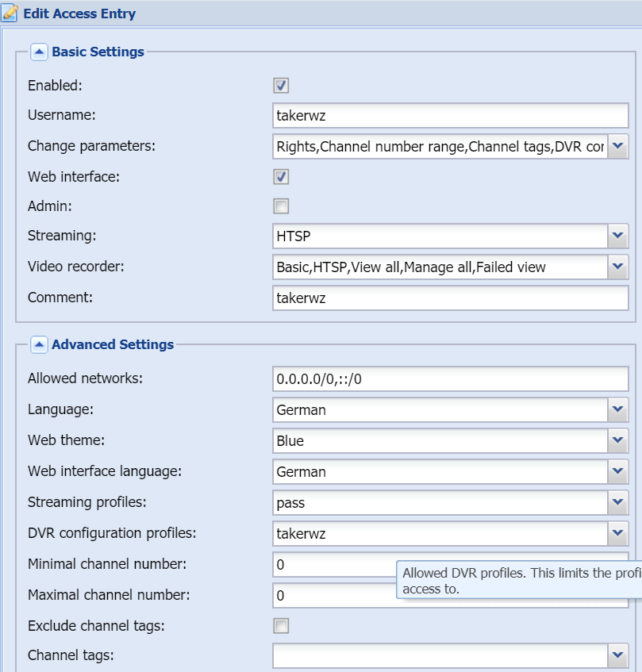Image resolution: width=642 pixels, height=672 pixels.
Task: Click the 'Streaming:' label
Action: 62,236
